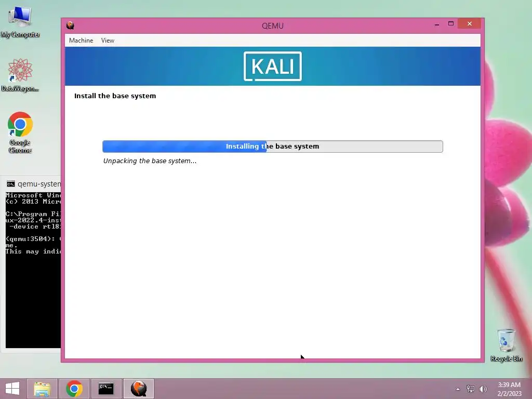Open Chrome from the taskbar
This screenshot has width=532, height=399.
pyautogui.click(x=74, y=389)
